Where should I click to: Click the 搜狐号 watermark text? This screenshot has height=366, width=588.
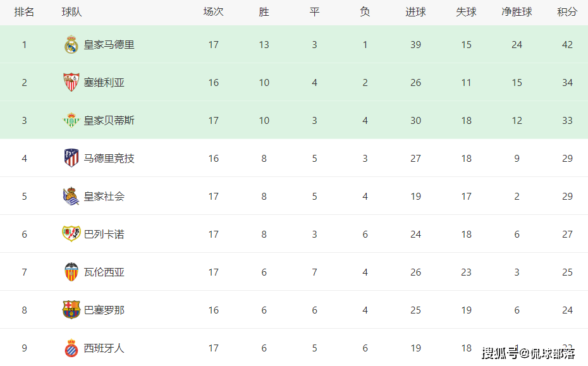pyautogui.click(x=500, y=353)
